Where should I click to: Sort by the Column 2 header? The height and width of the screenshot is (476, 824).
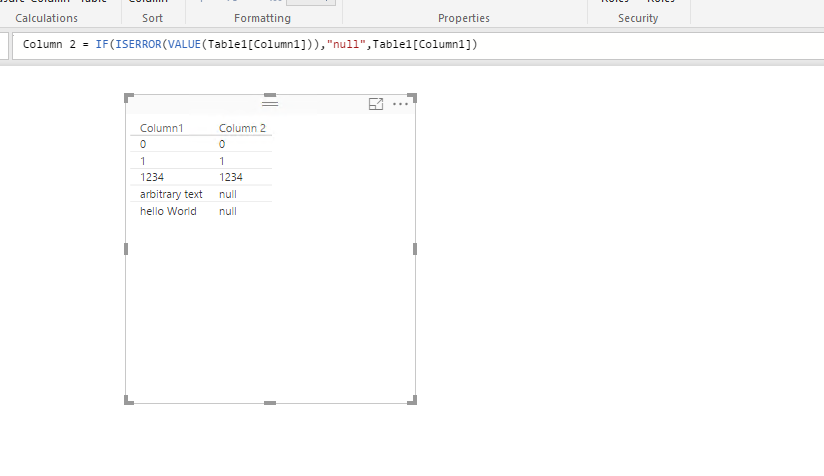242,128
